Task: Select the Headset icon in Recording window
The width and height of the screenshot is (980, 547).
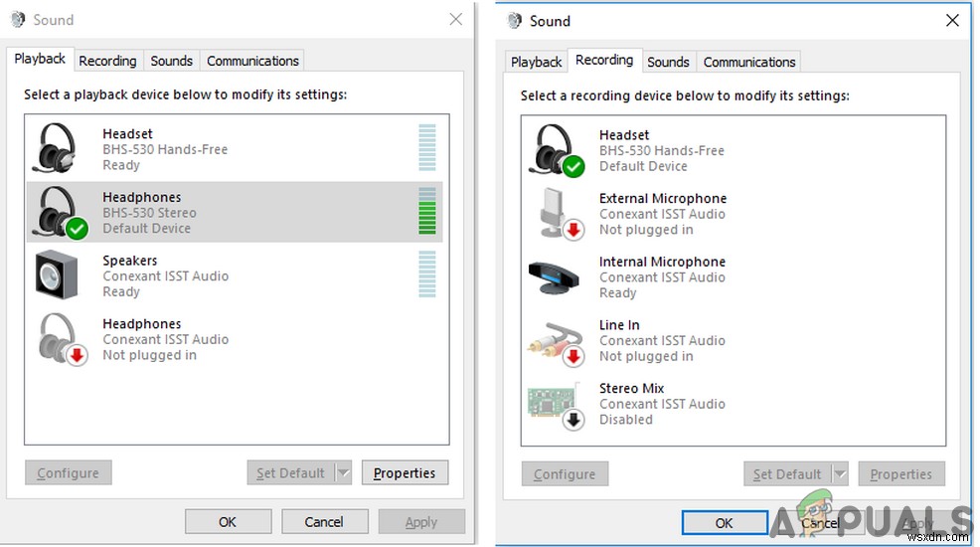Action: coord(557,150)
